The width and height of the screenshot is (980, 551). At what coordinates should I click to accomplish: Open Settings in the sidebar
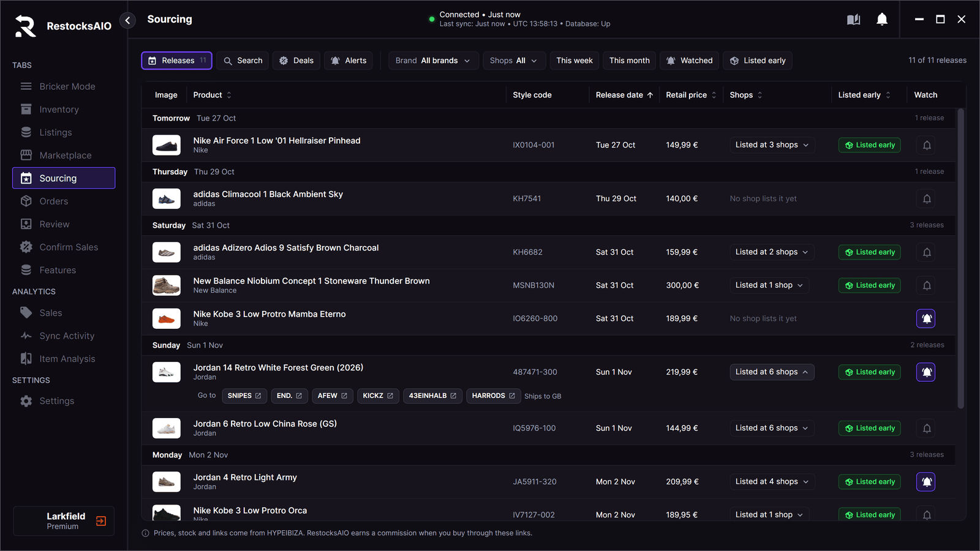[64, 401]
